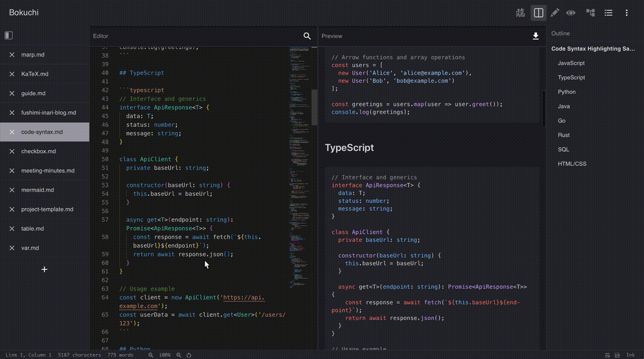Select Code Syntax Highlighting outline title
This screenshot has width=644, height=359.
[x=593, y=49]
